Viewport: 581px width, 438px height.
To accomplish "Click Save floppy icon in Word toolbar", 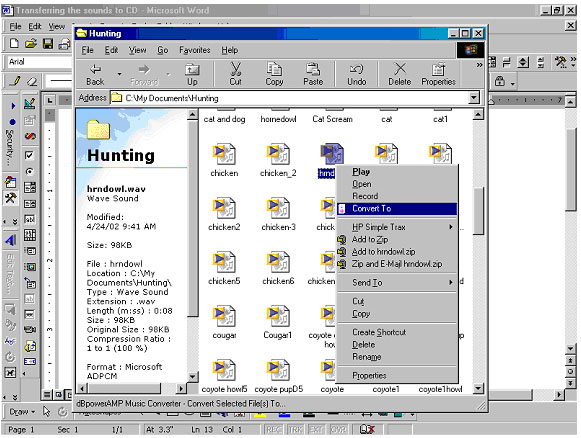I will click(x=48, y=44).
